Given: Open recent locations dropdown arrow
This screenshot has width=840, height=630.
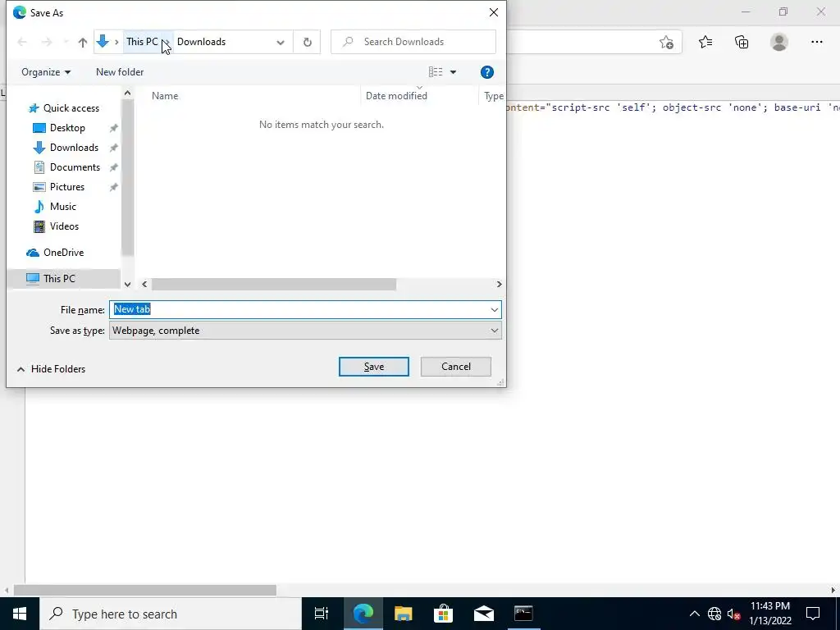Looking at the screenshot, I should coord(66,43).
